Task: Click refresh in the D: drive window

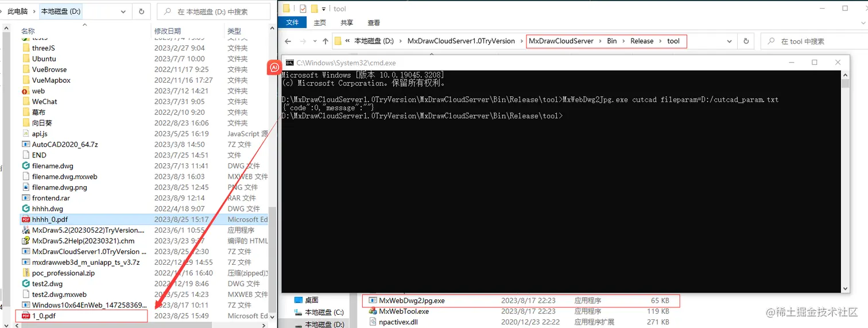Action: 142,11
